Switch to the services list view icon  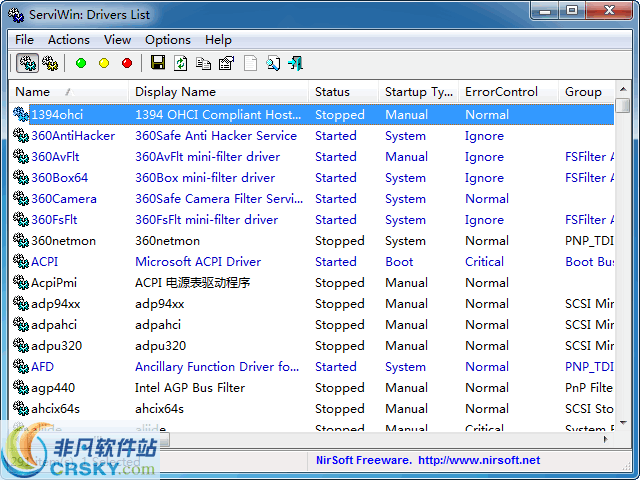click(50, 63)
